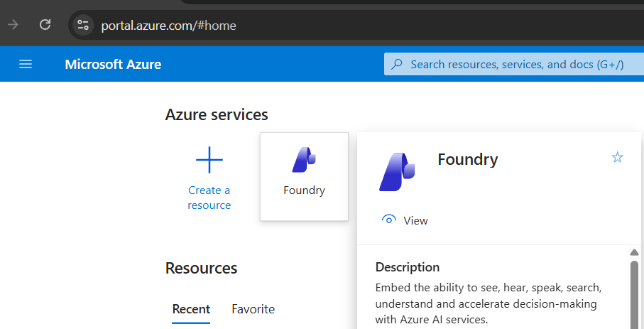Switch to the Favorite resources tab
This screenshot has height=329, width=644.
tap(253, 309)
